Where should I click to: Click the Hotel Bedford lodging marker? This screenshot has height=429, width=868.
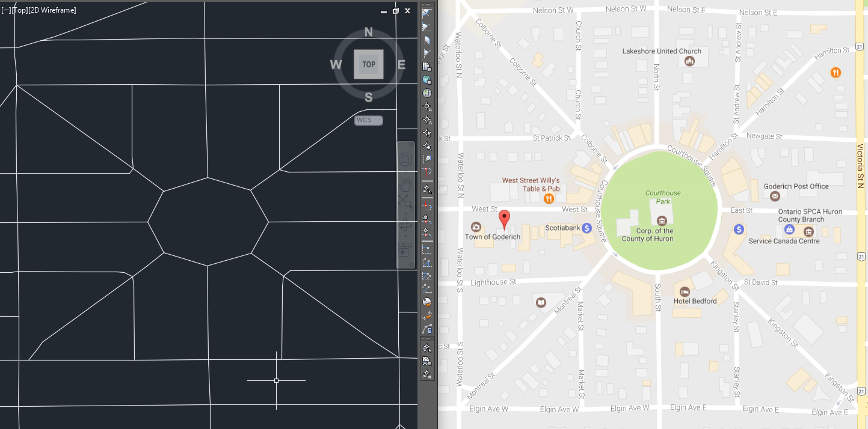coord(685,291)
